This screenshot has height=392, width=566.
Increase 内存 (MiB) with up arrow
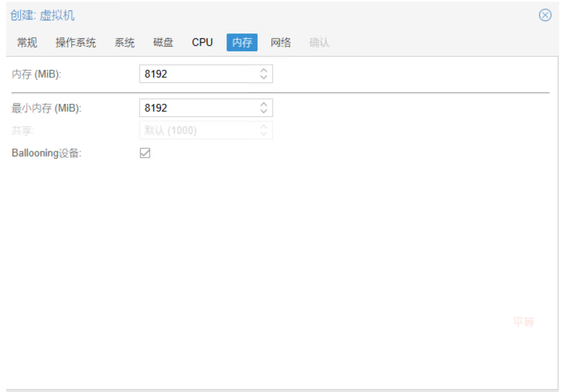(x=264, y=70)
